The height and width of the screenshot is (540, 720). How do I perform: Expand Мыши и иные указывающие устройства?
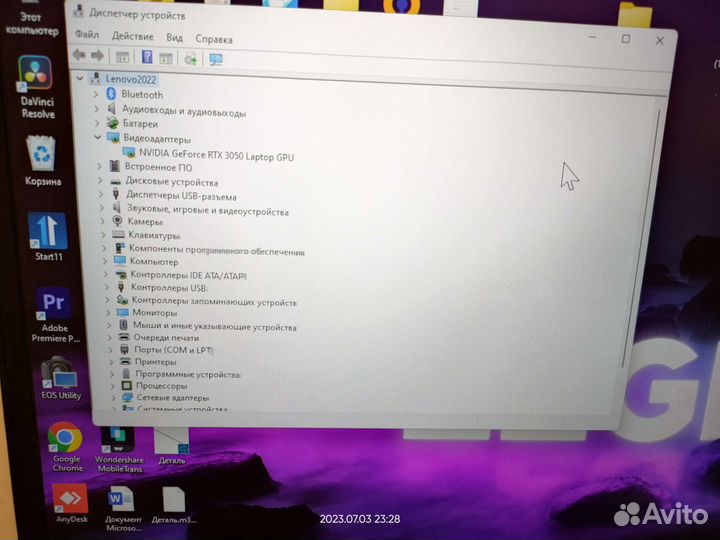(109, 325)
